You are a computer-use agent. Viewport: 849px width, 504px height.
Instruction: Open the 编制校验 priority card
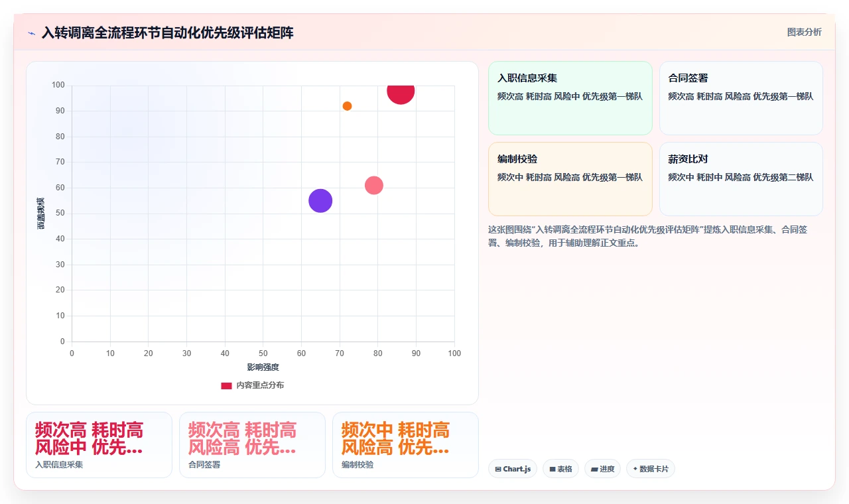click(x=570, y=179)
